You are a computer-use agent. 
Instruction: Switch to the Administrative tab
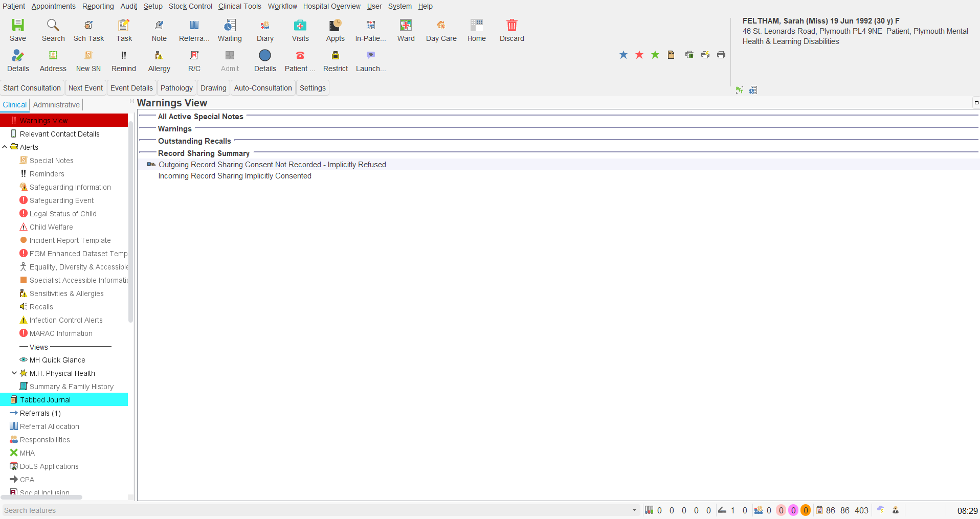click(56, 104)
